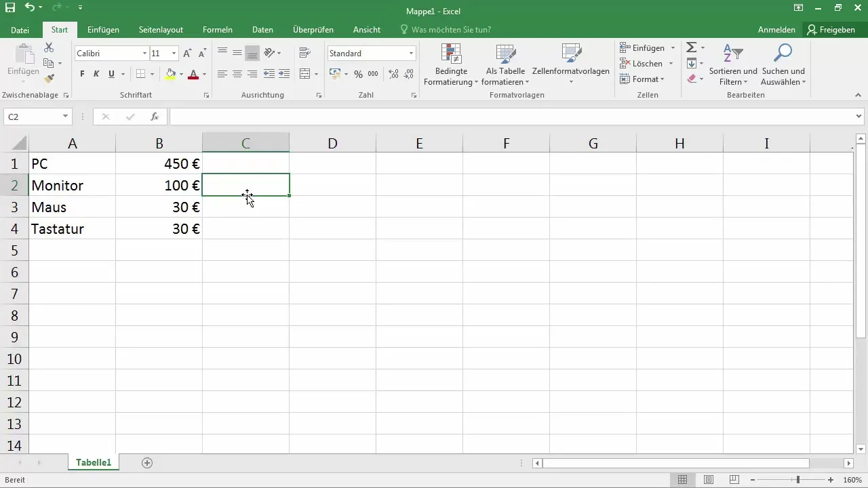868x488 pixels.
Task: Click the merge and center icon
Action: click(x=304, y=74)
